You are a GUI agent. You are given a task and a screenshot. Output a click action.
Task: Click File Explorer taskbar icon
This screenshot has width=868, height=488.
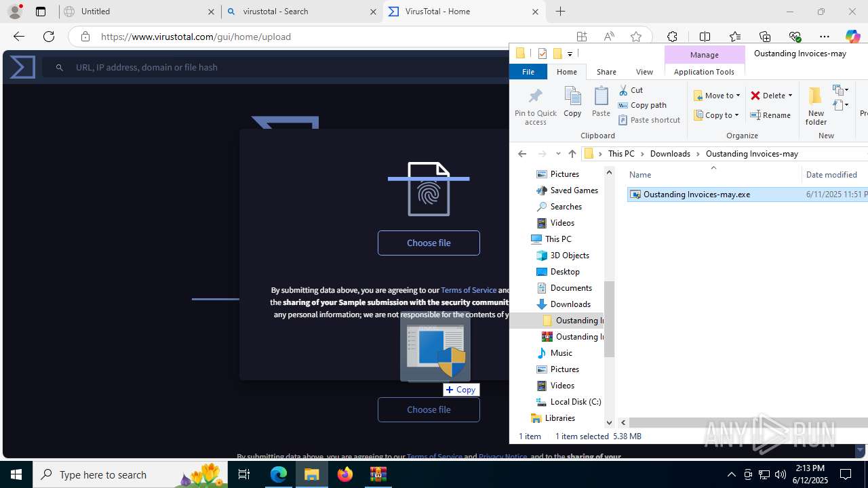point(312,474)
